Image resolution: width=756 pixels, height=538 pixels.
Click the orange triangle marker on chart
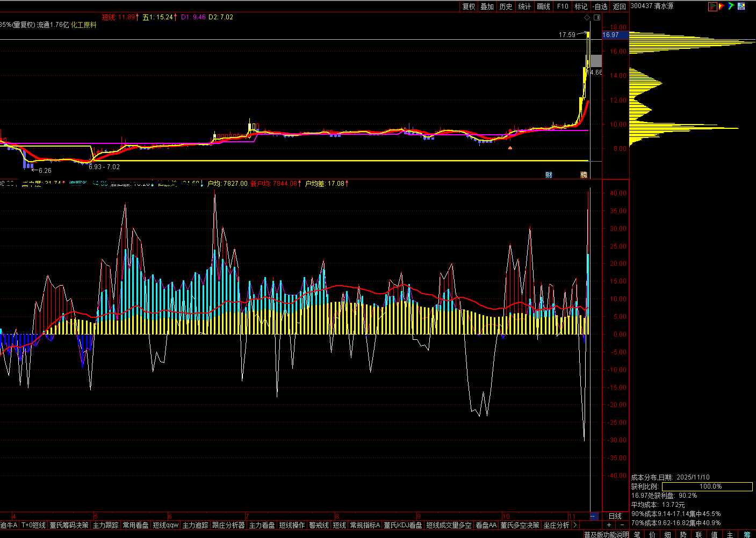click(510, 147)
